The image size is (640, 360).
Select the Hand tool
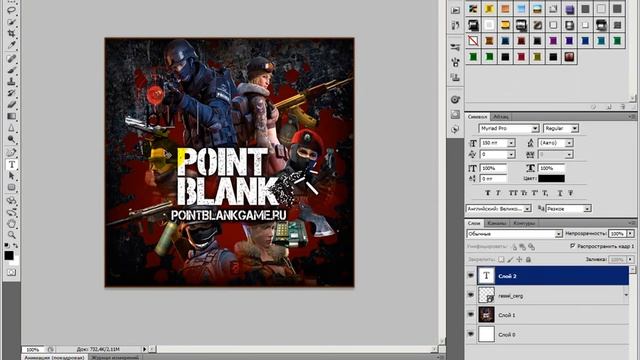pos(11,224)
